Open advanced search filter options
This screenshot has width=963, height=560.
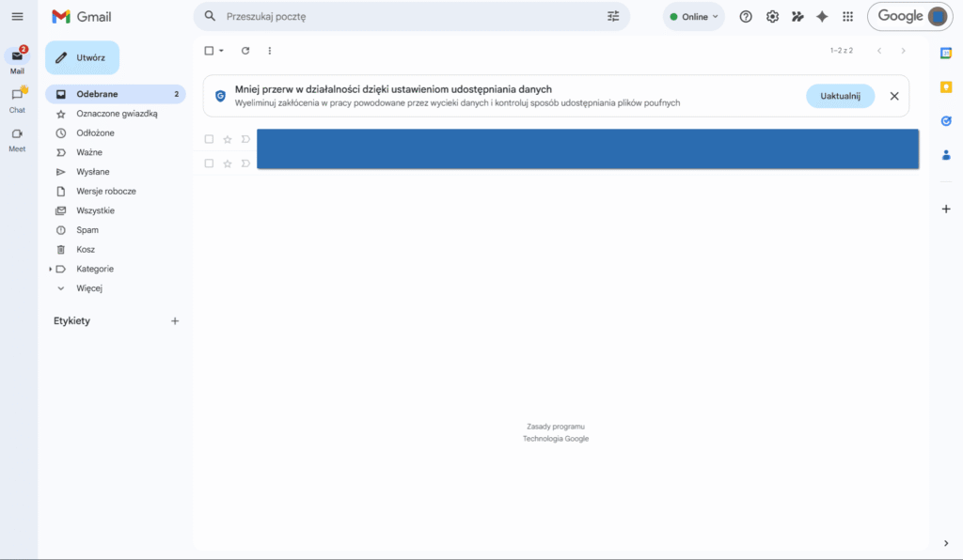point(612,16)
